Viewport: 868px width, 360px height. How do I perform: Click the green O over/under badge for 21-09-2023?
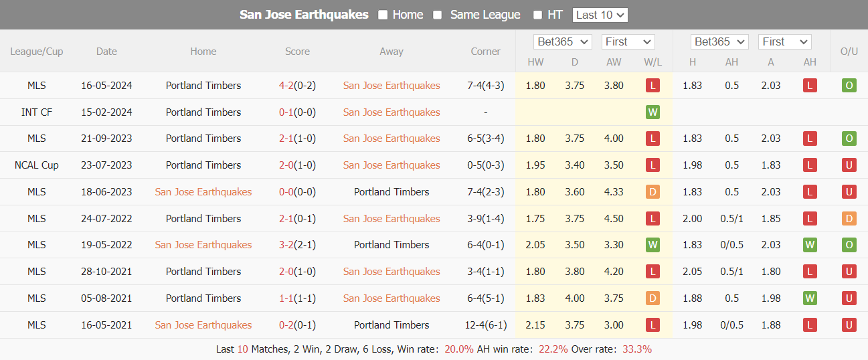[x=849, y=139]
